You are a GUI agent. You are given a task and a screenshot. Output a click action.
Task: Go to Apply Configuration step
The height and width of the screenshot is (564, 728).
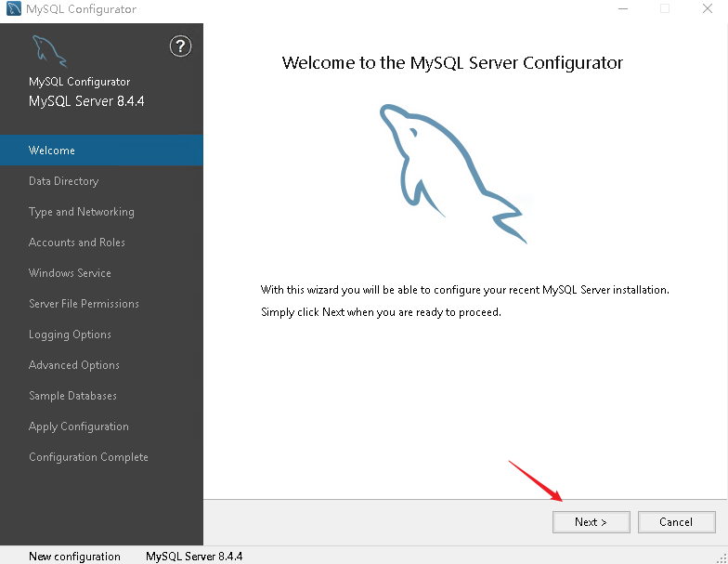point(102,426)
